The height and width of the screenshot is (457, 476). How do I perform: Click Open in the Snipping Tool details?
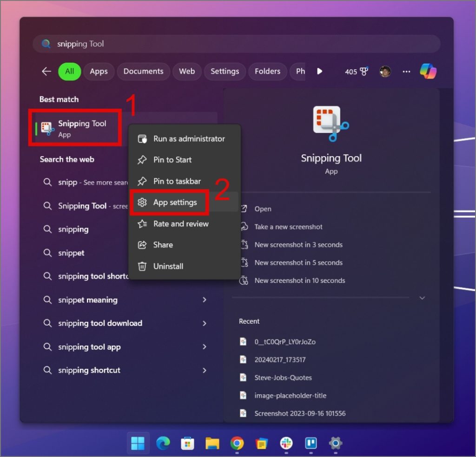click(263, 209)
